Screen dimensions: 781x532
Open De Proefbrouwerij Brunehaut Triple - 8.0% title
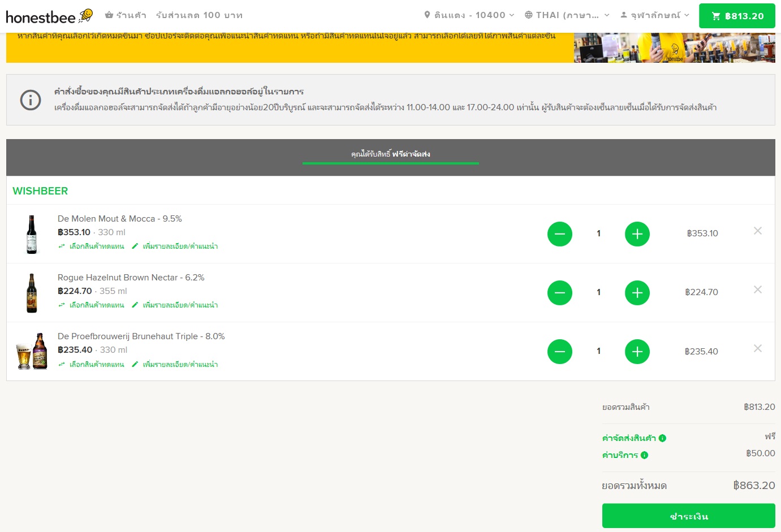coord(141,336)
